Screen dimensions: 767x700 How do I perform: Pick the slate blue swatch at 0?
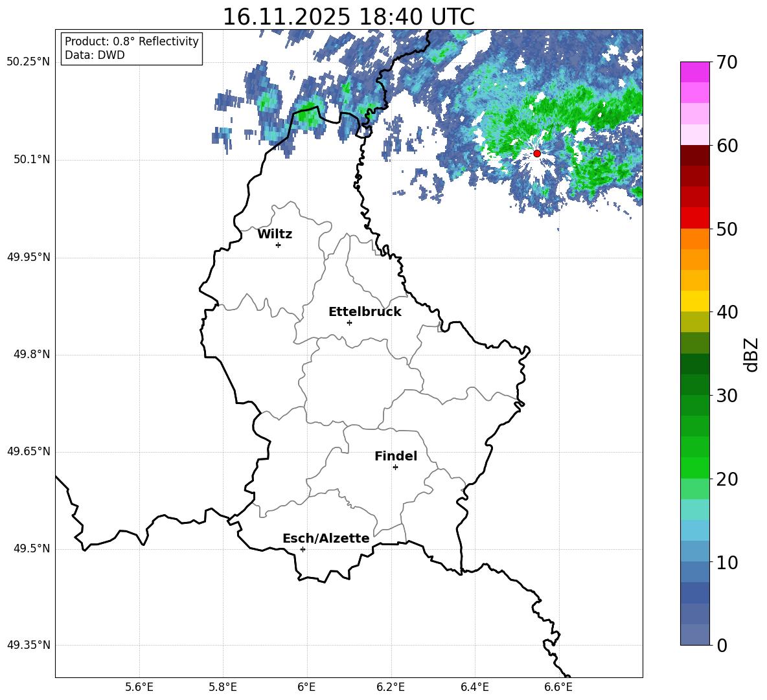pos(694,635)
